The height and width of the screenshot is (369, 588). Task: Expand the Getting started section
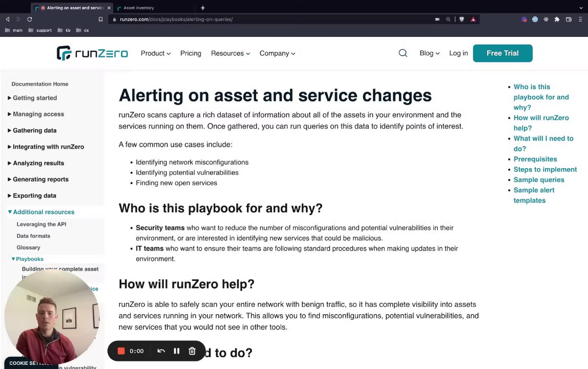coord(32,98)
